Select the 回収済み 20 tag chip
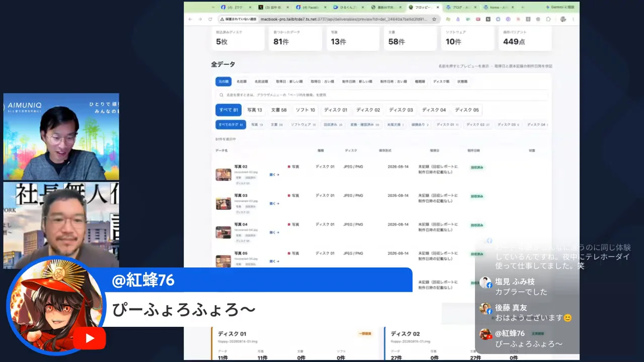The width and height of the screenshot is (644, 362). coord(333,124)
